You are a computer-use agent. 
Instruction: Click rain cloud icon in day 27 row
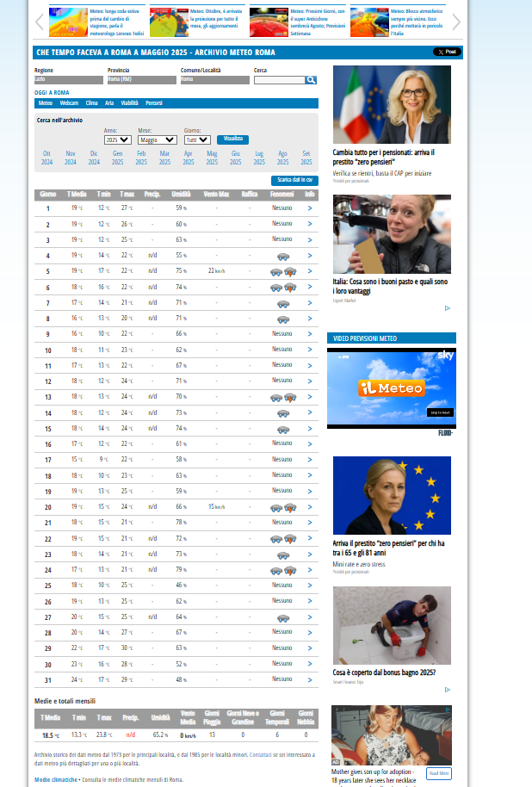coord(282,617)
